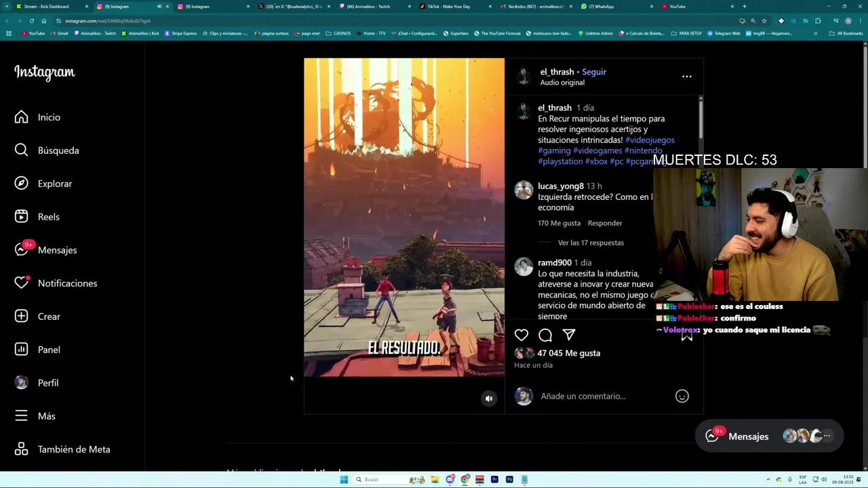Open the Crear post option
This screenshot has height=488, width=868.
click(x=38, y=317)
